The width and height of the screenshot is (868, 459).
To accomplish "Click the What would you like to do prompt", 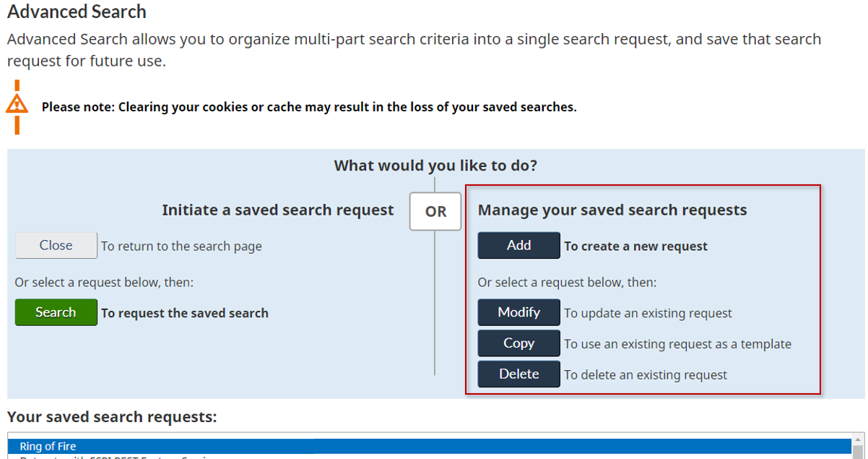I will point(435,165).
